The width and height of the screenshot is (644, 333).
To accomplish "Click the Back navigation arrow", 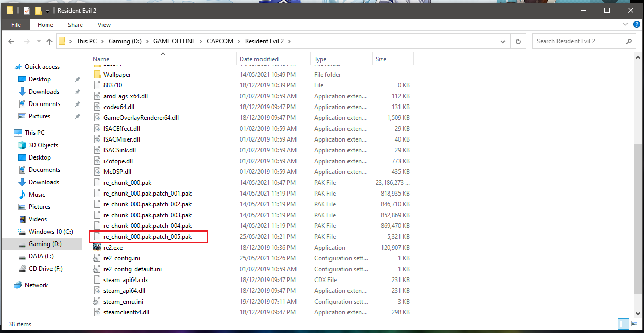I will point(12,41).
